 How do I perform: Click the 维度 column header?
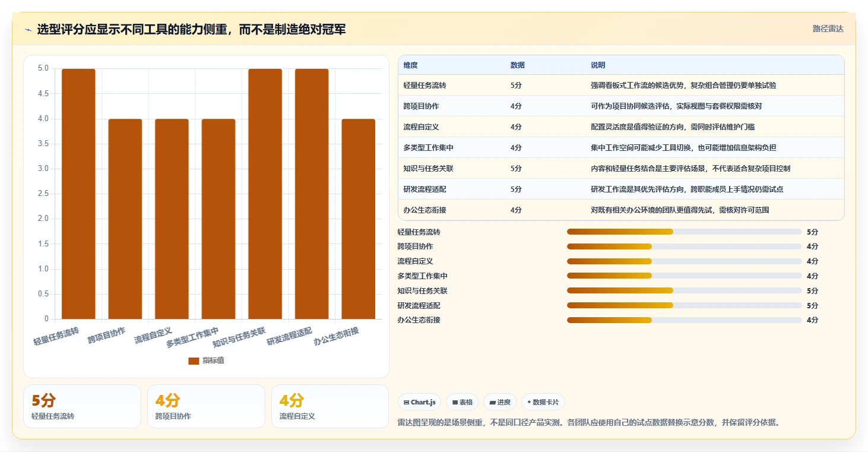click(x=410, y=65)
